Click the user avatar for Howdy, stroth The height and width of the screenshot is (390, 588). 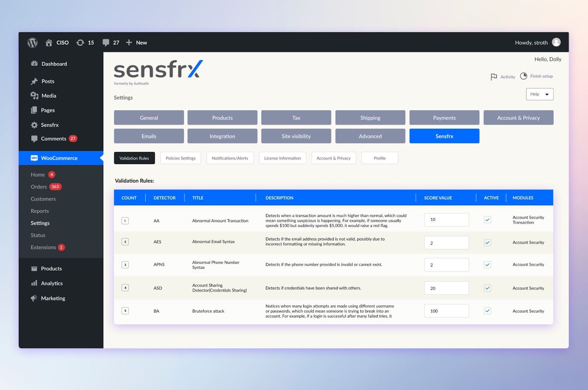click(x=556, y=42)
